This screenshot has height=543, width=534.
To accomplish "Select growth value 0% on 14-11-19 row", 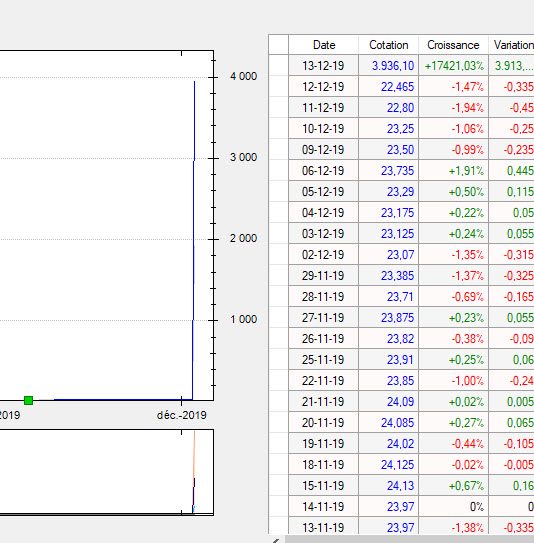I will [x=453, y=507].
